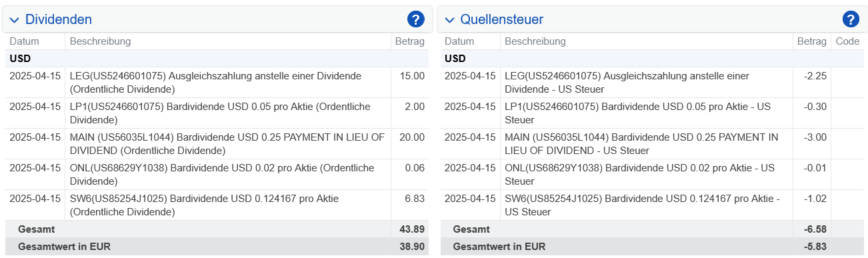Click the Quellensteuer panel title
This screenshot has width=868, height=258.
point(501,19)
